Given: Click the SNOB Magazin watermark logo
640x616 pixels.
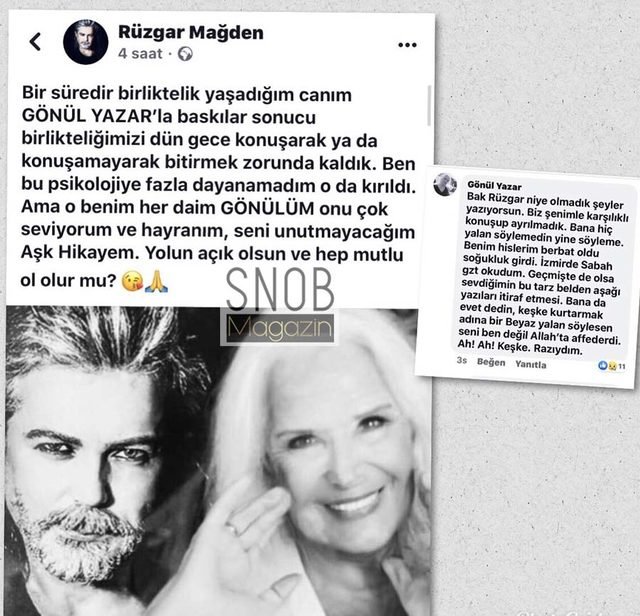Looking at the screenshot, I should click(280, 306).
